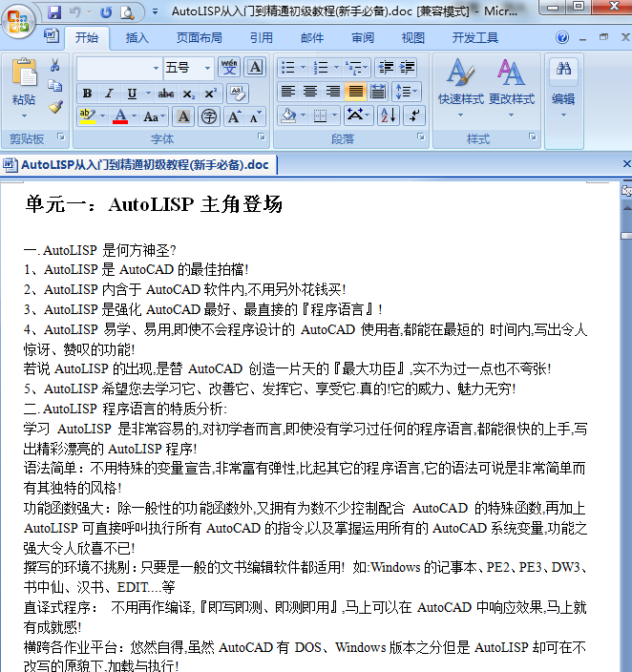Toggle distributed alignment
This screenshot has width=632, height=672.
378,92
